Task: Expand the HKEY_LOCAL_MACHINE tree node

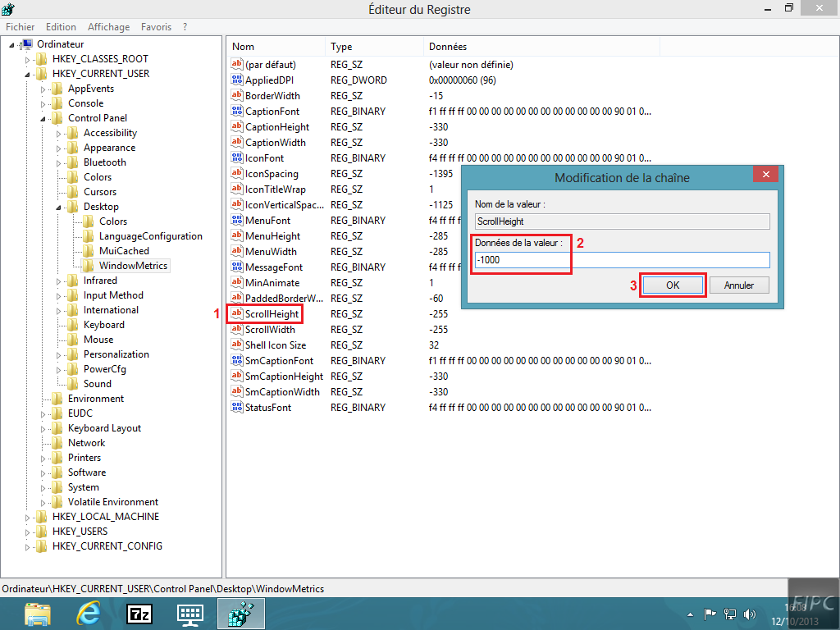Action: pos(28,518)
